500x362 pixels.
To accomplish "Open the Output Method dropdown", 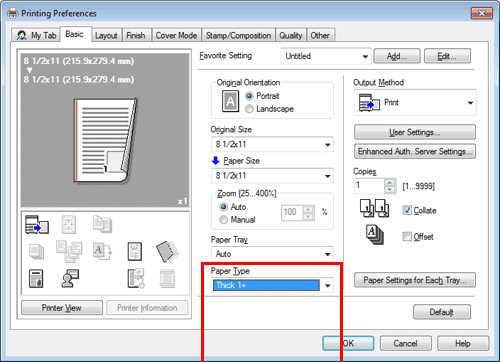I will click(415, 103).
